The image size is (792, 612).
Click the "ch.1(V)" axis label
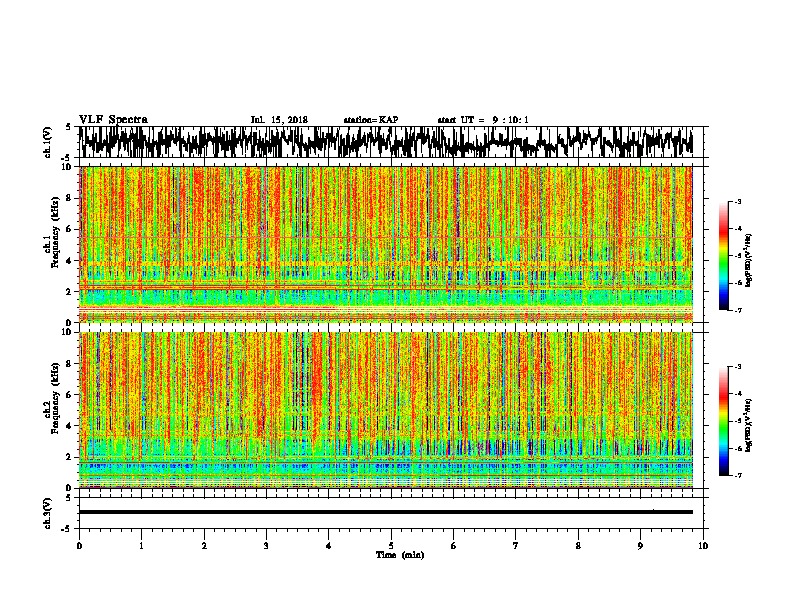[x=48, y=142]
